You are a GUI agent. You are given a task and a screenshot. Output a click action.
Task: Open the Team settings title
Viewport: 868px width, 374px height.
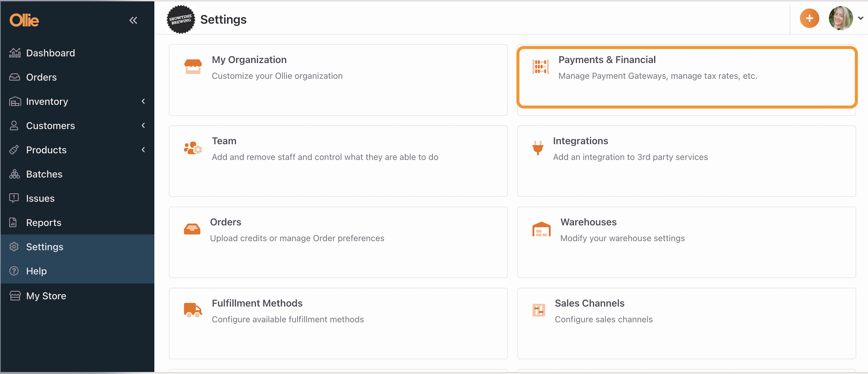pos(224,141)
